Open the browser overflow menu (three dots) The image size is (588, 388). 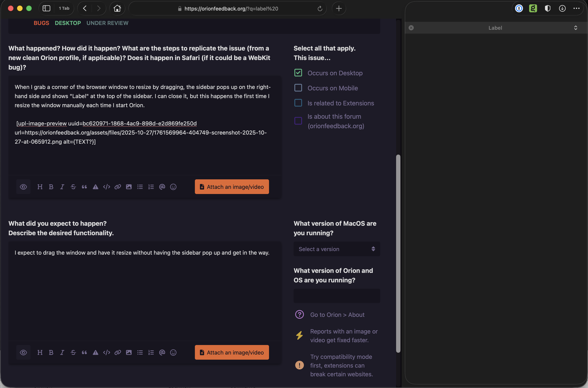[576, 8]
